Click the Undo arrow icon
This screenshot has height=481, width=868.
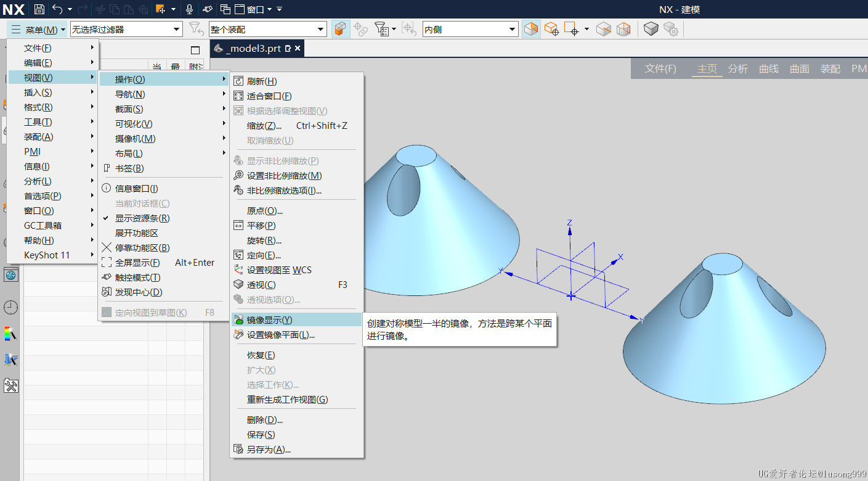coord(57,9)
